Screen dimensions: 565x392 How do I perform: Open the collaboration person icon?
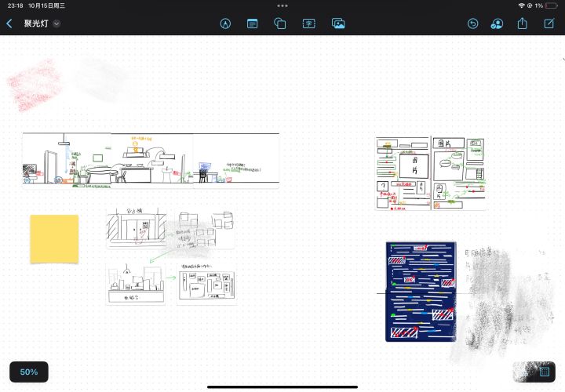coord(497,24)
